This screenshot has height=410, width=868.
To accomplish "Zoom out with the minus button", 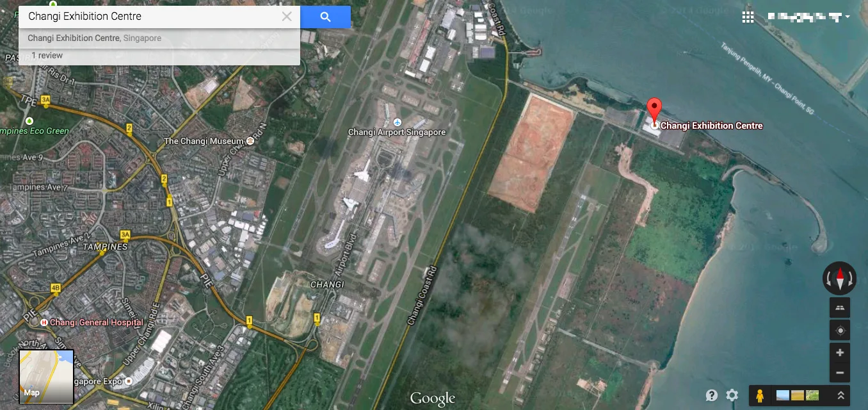I will (x=839, y=372).
